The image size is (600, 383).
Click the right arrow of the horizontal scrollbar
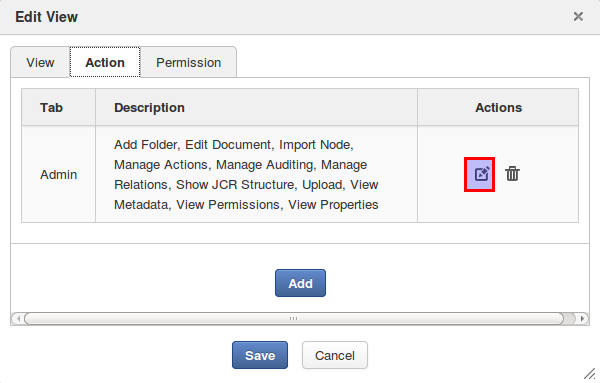tap(582, 318)
